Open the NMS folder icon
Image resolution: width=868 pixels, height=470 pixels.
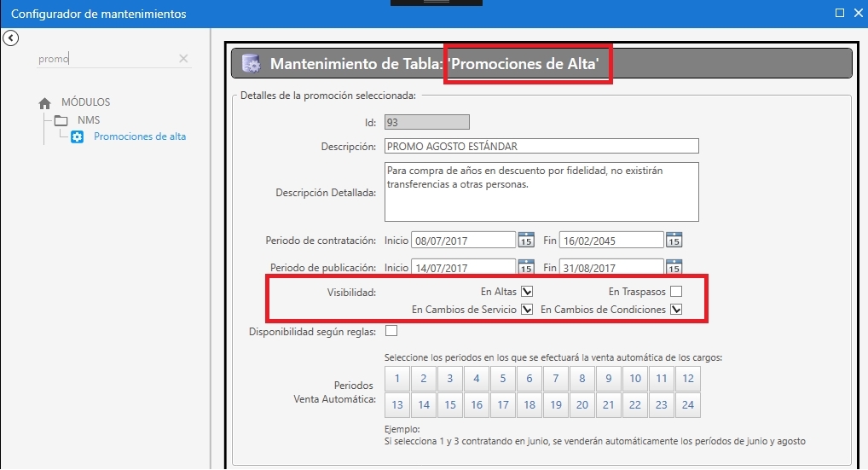point(61,120)
